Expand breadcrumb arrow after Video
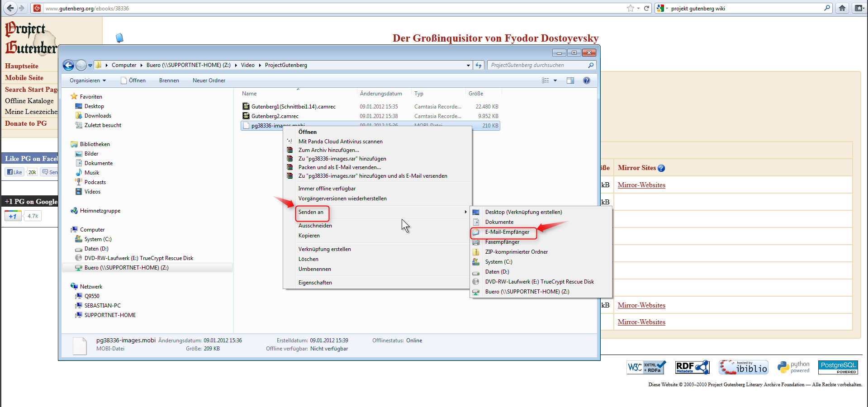 (x=260, y=65)
